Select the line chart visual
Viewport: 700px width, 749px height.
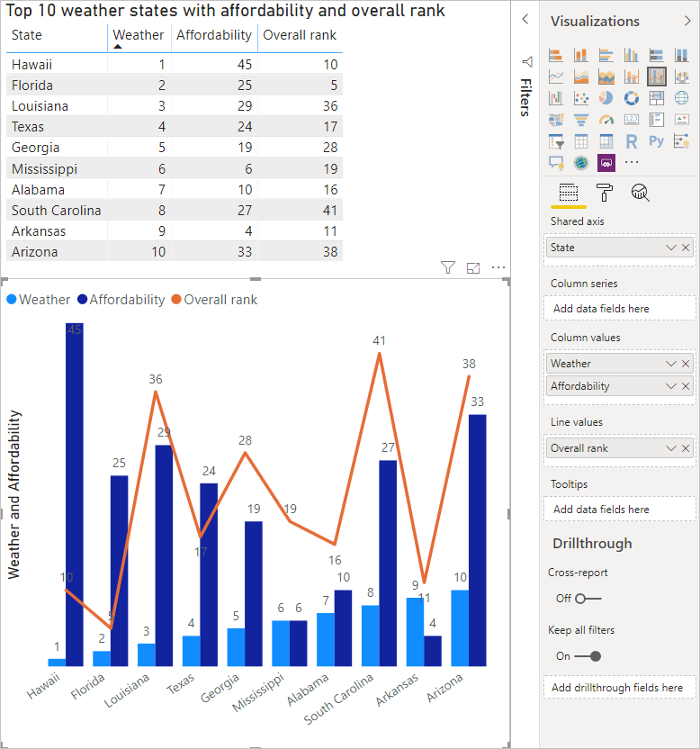tap(555, 77)
